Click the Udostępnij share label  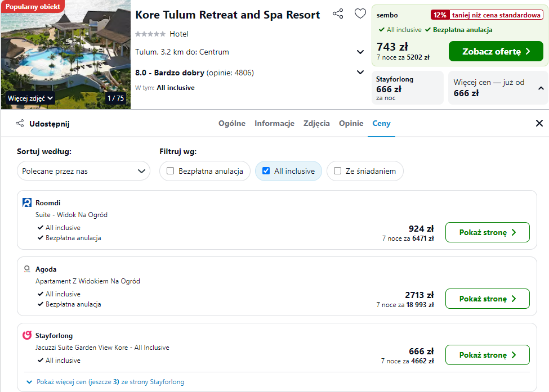point(50,124)
